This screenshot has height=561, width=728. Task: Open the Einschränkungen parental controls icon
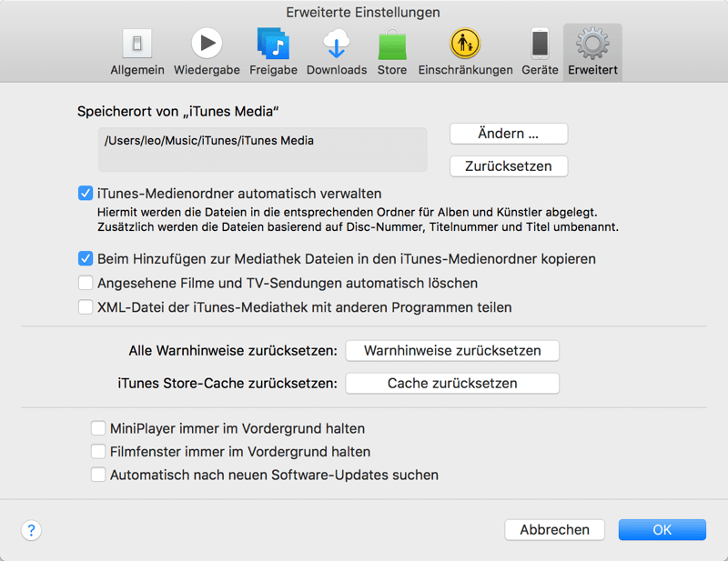click(x=465, y=43)
